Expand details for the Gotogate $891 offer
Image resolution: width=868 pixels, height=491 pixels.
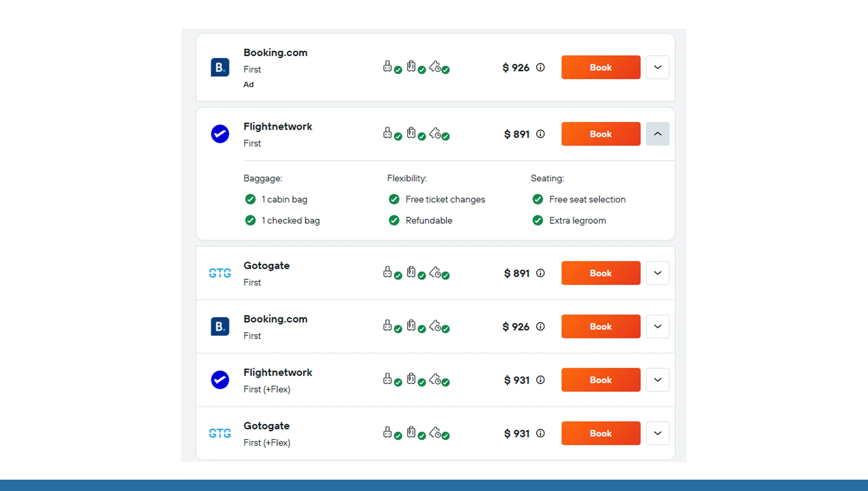tap(658, 273)
